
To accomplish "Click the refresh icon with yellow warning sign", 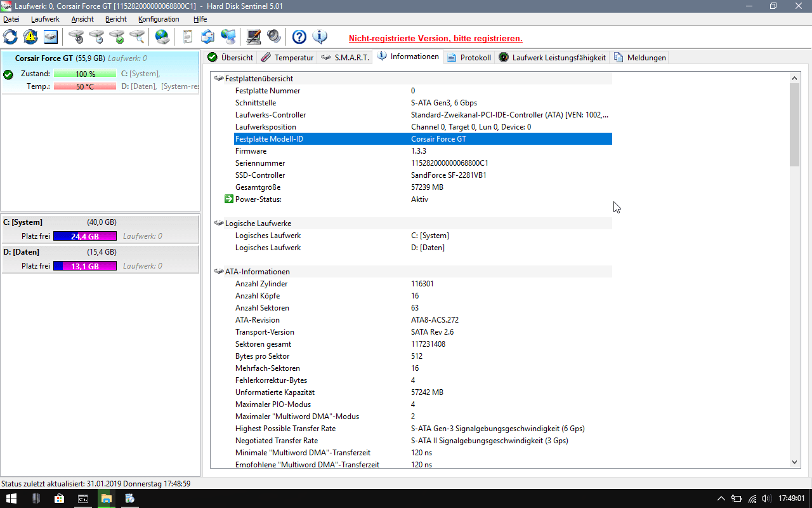I will [x=30, y=37].
